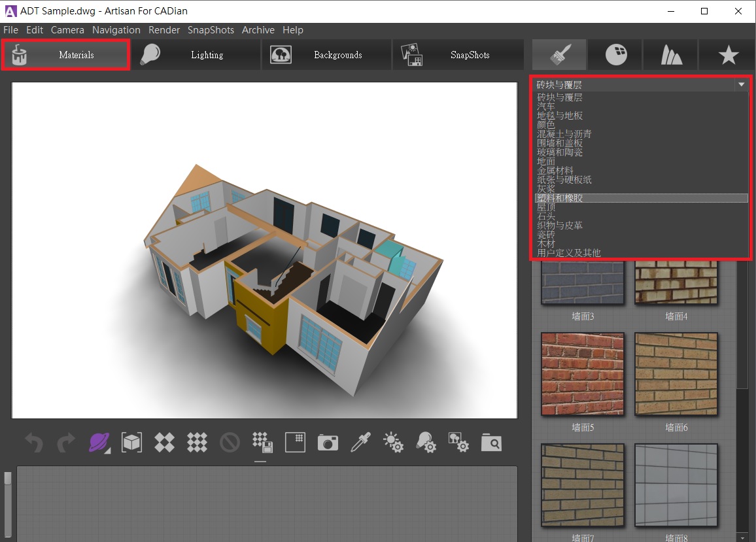The height and width of the screenshot is (542, 756).
Task: Open the Lighting panel button
Action: (196, 55)
